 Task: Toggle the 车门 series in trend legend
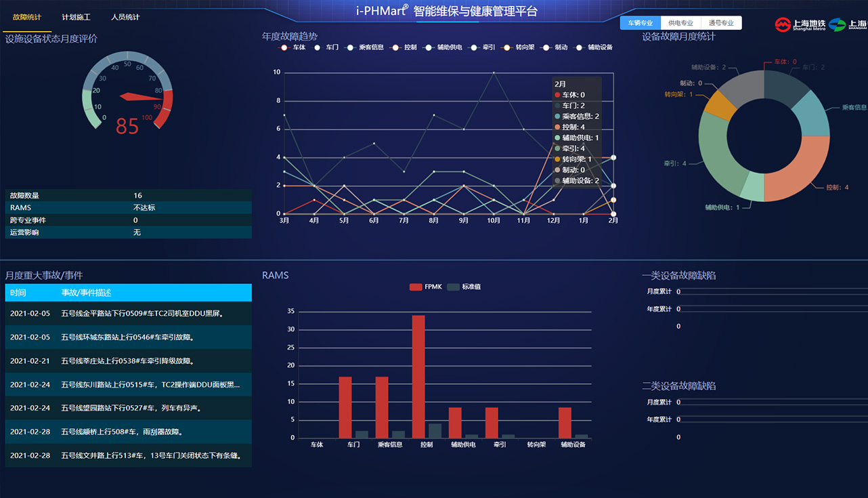coord(326,47)
